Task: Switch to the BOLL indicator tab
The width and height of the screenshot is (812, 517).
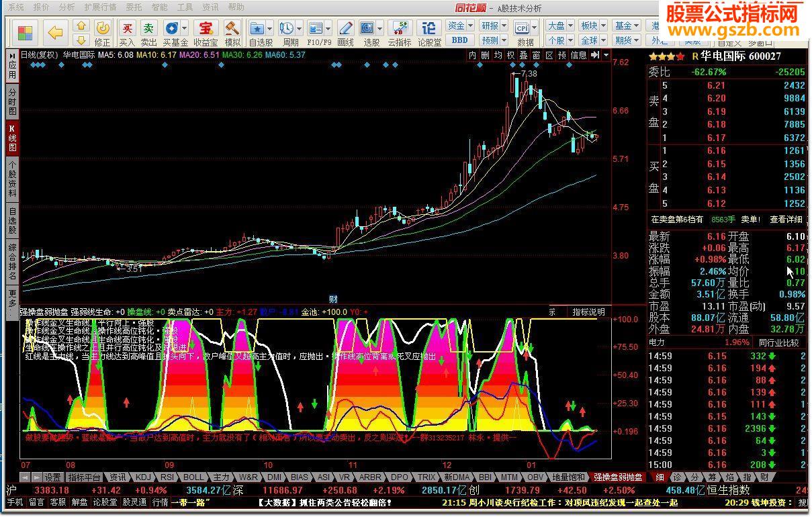Action: [x=193, y=477]
